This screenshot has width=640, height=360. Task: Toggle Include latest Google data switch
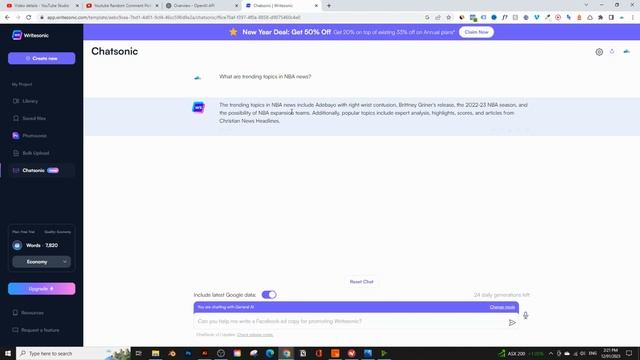269,295
